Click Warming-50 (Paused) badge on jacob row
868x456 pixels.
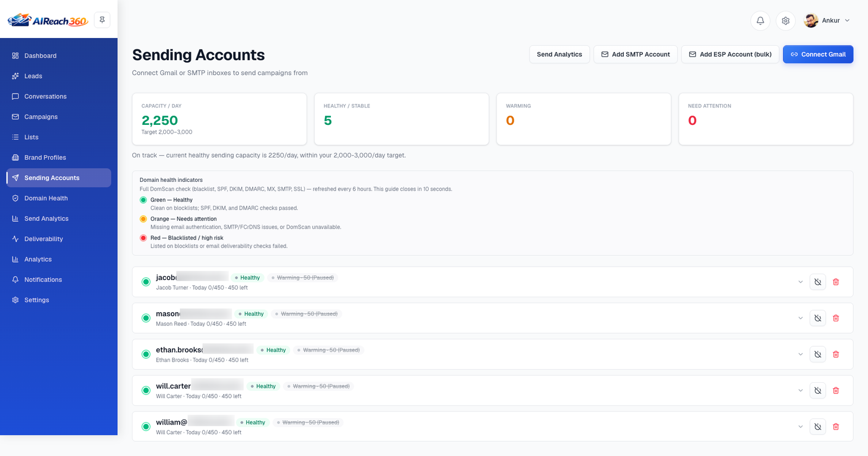[x=303, y=277]
